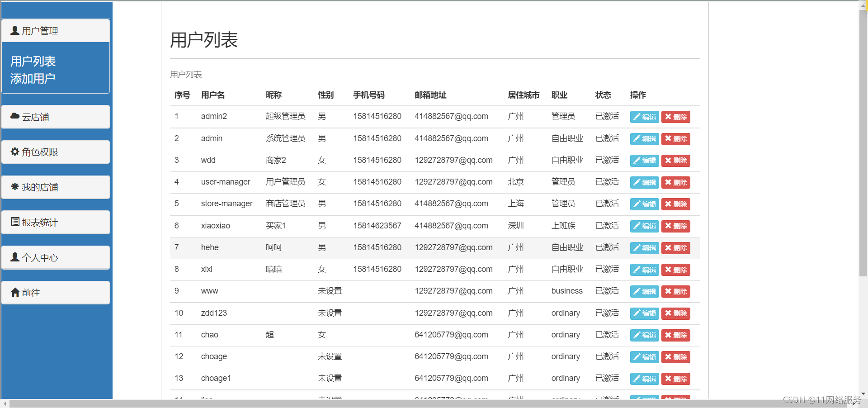This screenshot has width=868, height=408.
Task: Click the gear icon beside 角色权限
Action: tap(14, 152)
